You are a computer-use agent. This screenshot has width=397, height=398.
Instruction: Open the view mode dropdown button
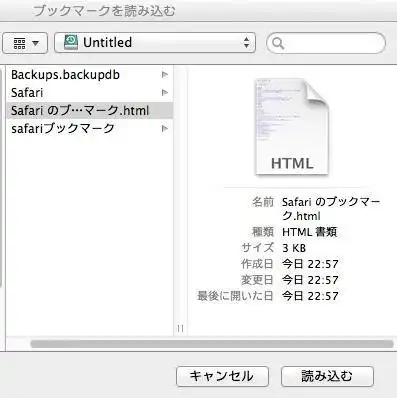(25, 43)
